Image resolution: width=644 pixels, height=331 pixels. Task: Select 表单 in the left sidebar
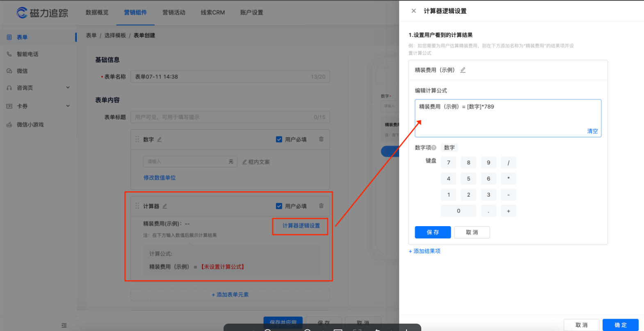click(x=38, y=37)
